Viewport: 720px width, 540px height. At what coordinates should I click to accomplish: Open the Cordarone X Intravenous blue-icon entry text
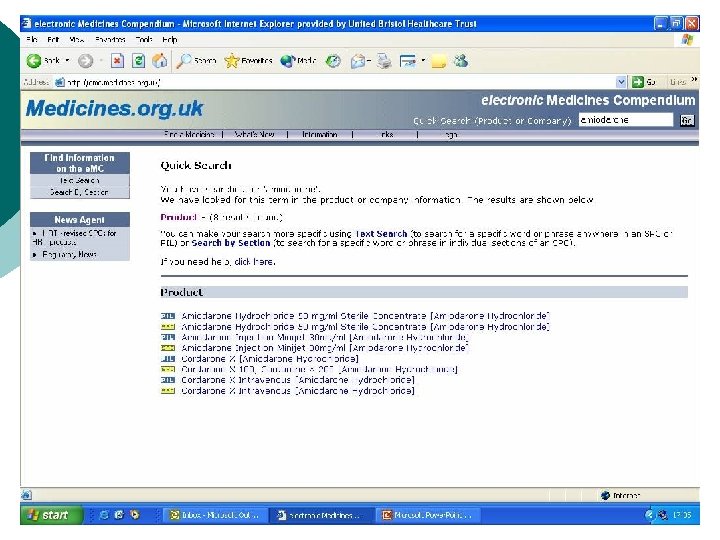(x=298, y=380)
